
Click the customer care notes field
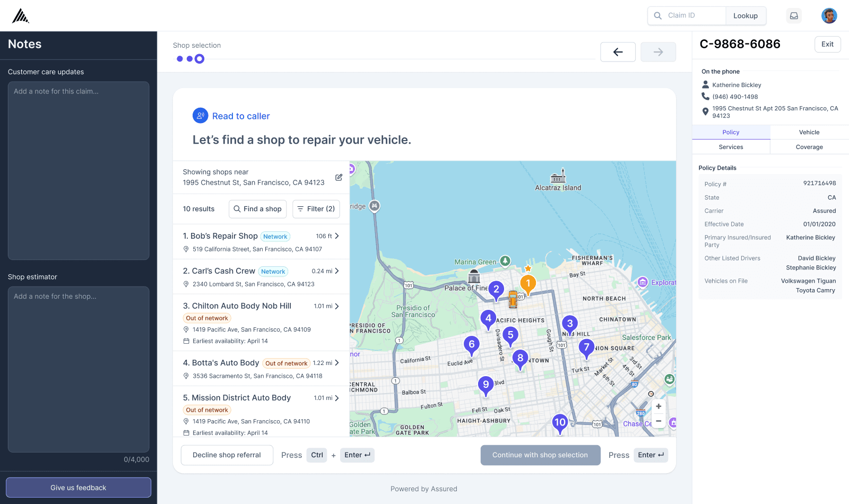point(78,170)
